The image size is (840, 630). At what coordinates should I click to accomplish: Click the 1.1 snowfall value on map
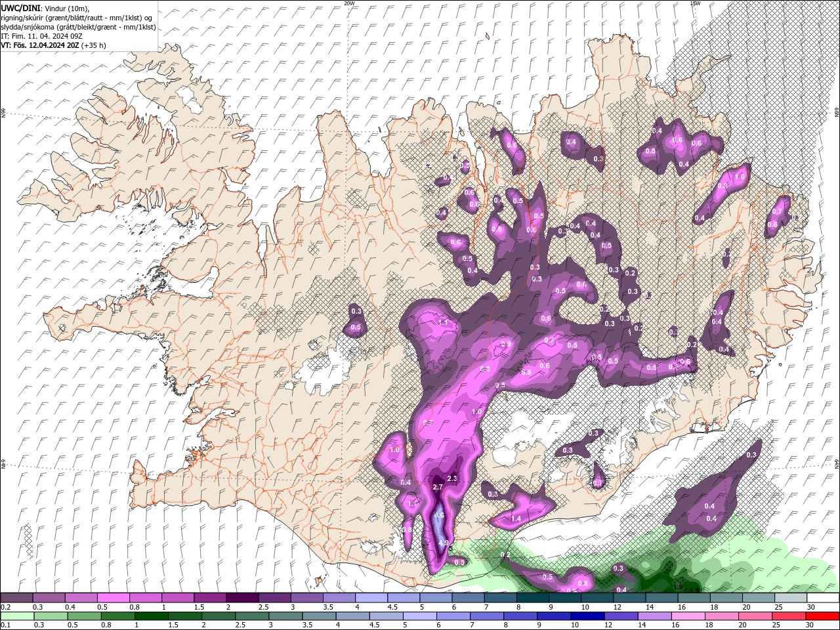click(443, 322)
